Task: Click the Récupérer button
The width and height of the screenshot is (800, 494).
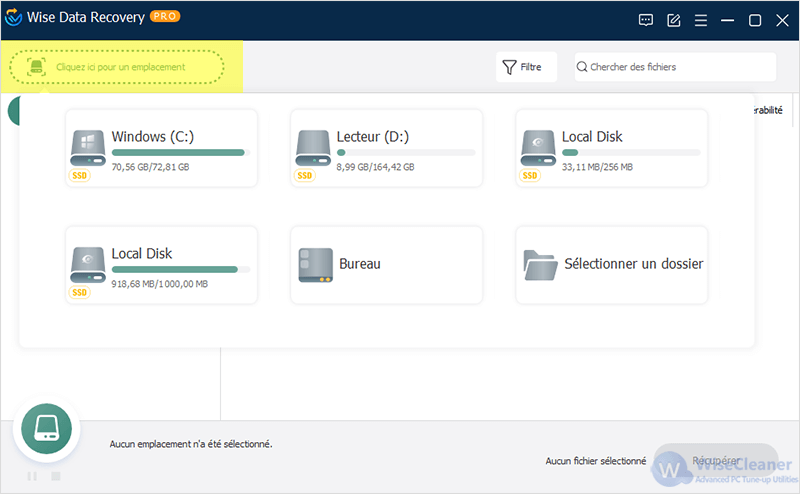Action: (x=716, y=460)
